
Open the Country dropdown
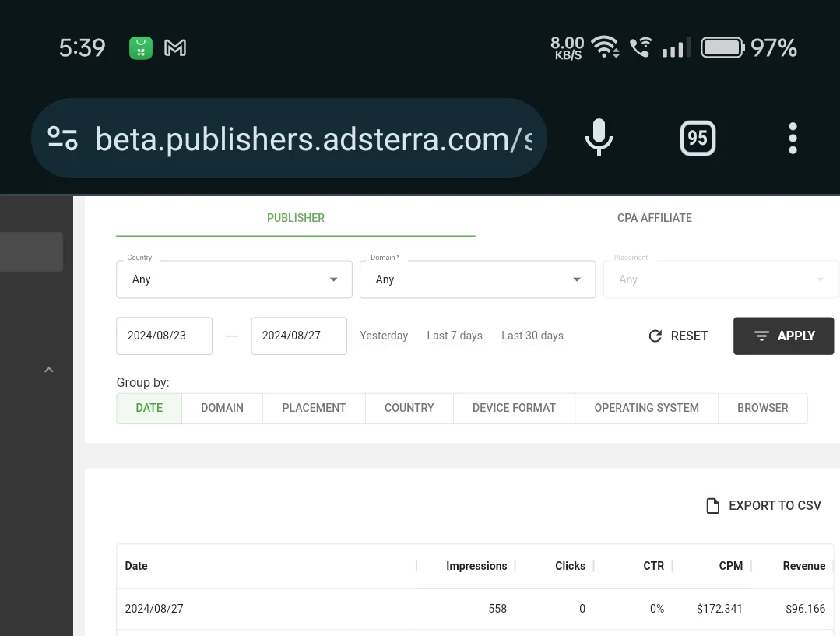click(234, 279)
